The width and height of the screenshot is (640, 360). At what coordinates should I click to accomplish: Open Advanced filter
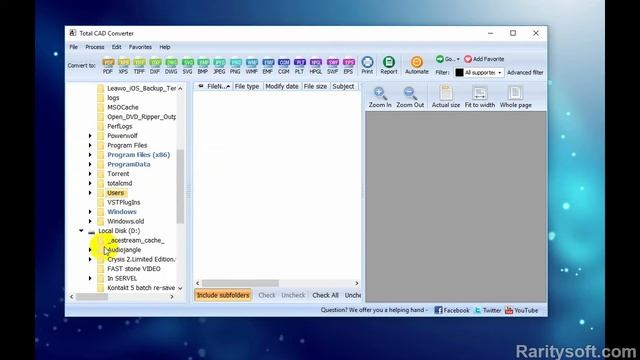point(525,72)
